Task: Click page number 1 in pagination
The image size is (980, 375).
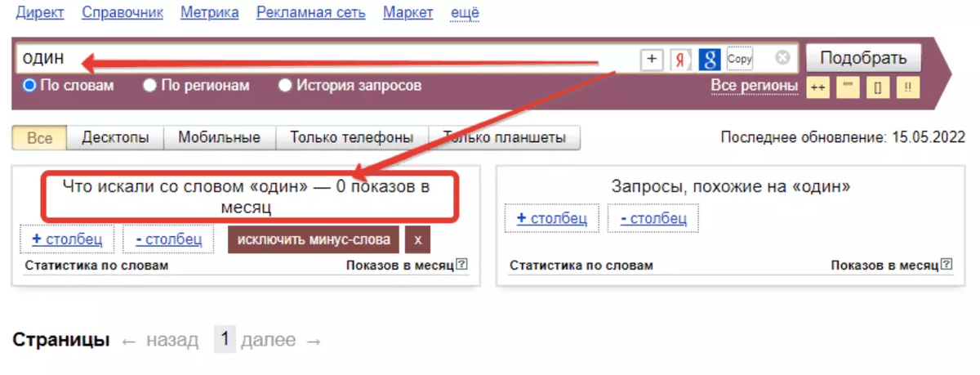Action: (x=225, y=340)
